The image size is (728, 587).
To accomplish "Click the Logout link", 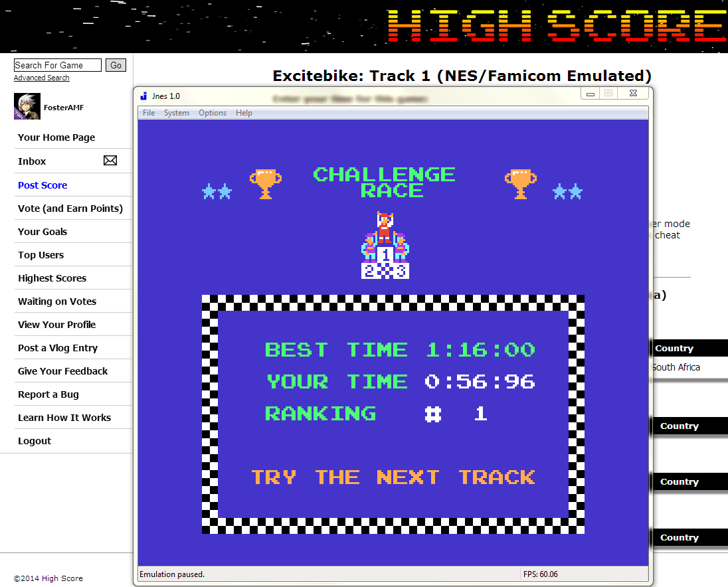I will [35, 441].
